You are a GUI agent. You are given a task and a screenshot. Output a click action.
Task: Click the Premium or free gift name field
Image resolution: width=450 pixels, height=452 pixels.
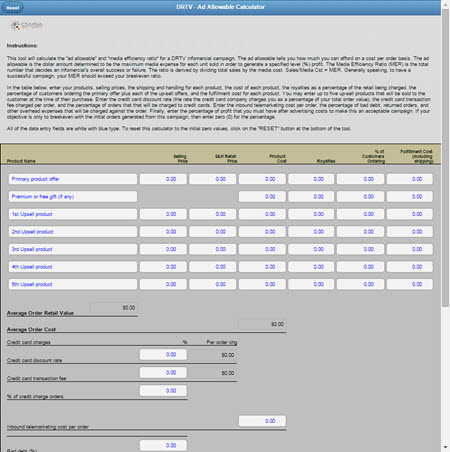tap(73, 196)
